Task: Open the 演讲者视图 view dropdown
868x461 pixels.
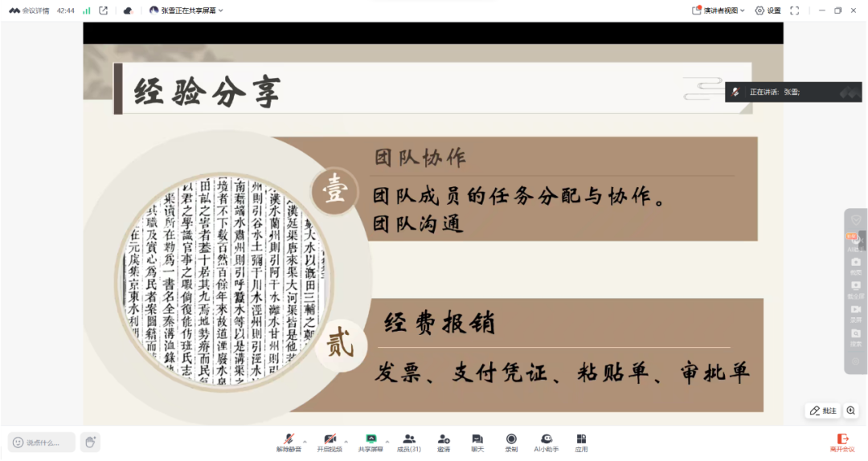Action: click(718, 10)
